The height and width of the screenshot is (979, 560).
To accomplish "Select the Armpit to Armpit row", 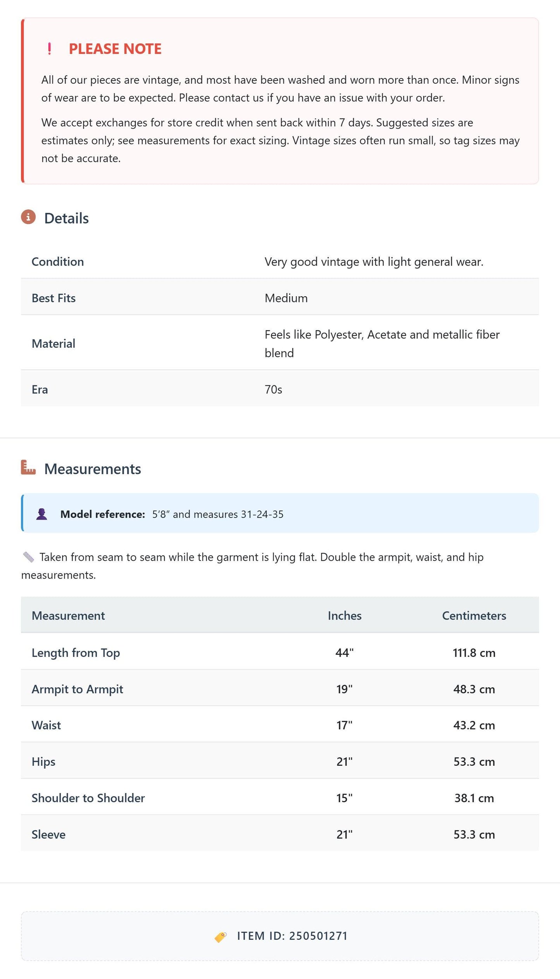I will 280,689.
